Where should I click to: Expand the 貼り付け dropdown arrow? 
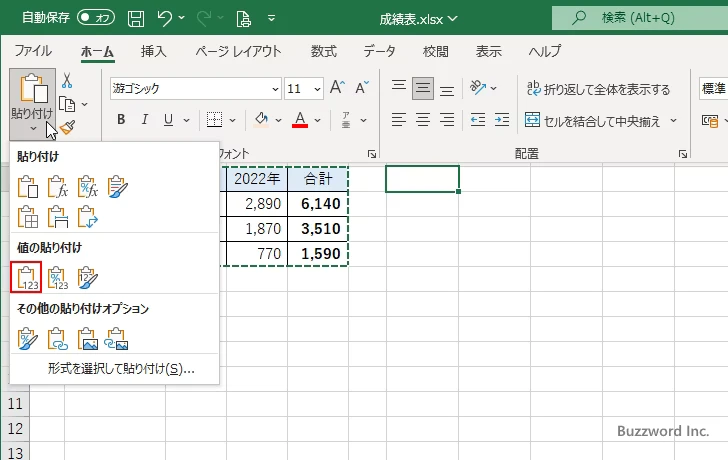click(x=33, y=128)
